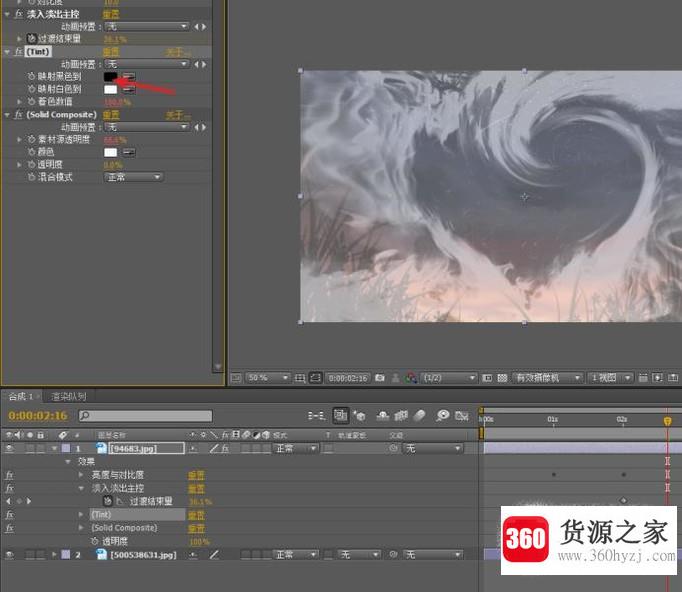Click the brainstorm icon in timeline

[442, 416]
